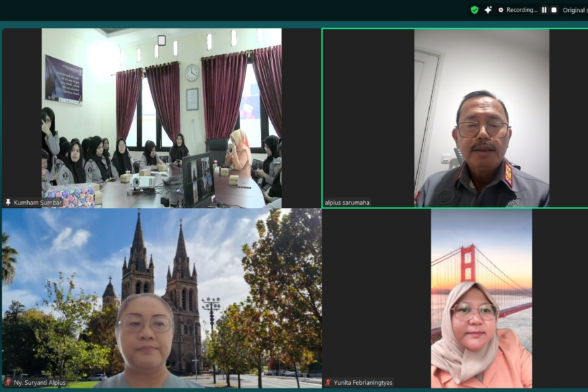Stop the recording
Viewport: 588px width, 392px height.
pyautogui.click(x=554, y=10)
